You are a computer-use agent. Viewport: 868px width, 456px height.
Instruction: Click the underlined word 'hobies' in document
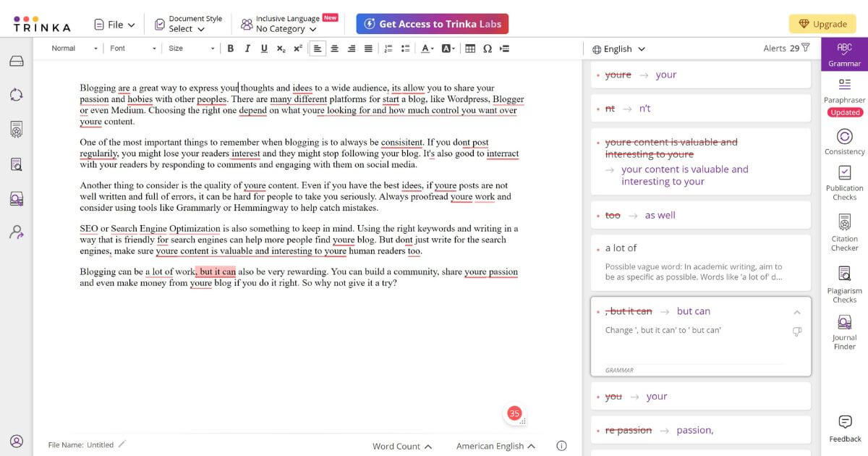(140, 99)
